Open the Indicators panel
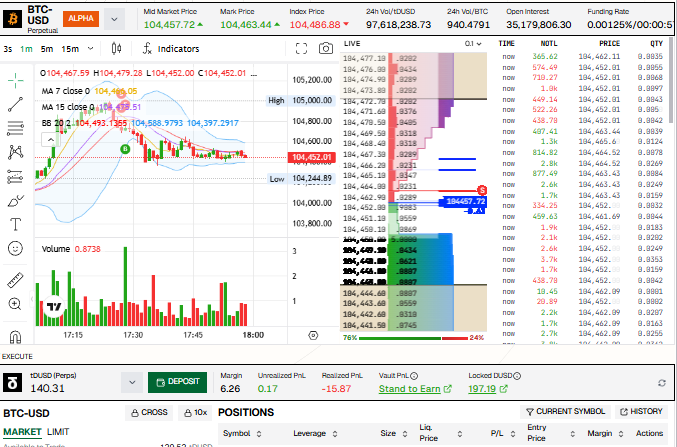The image size is (677, 447). 171,49
